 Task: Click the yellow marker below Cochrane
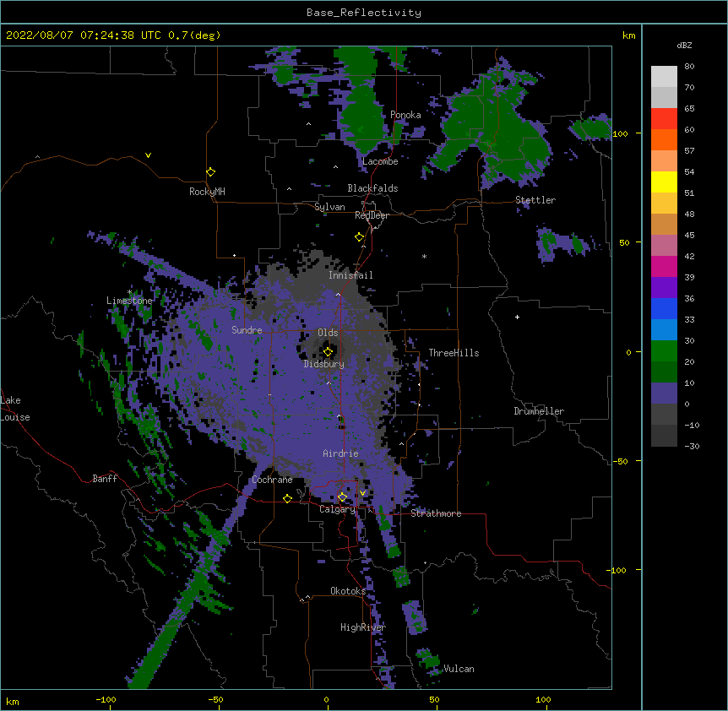(287, 498)
